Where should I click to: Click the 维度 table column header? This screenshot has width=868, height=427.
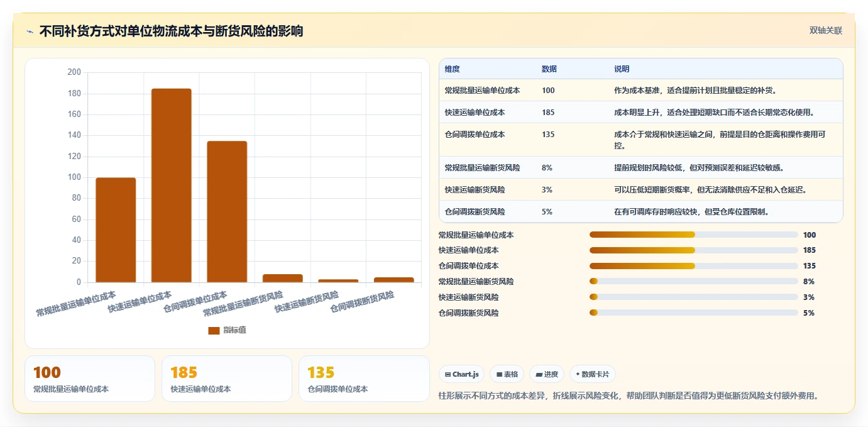click(452, 69)
